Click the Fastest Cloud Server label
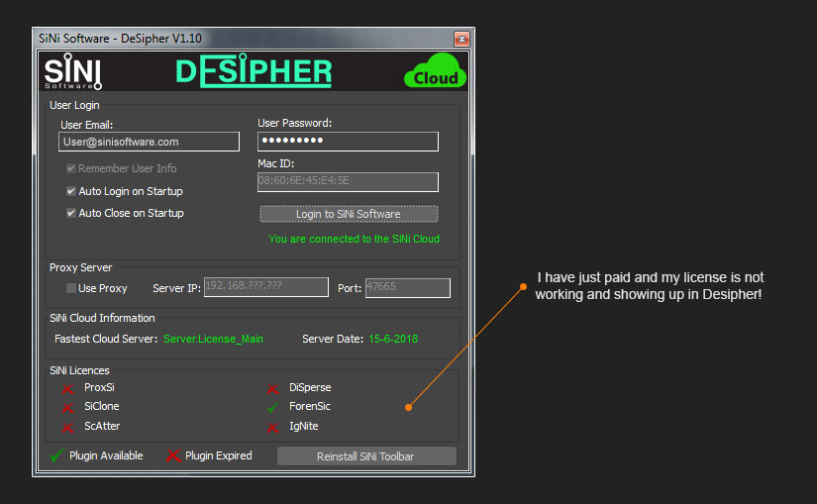Screen dimensions: 817x504 [106, 339]
